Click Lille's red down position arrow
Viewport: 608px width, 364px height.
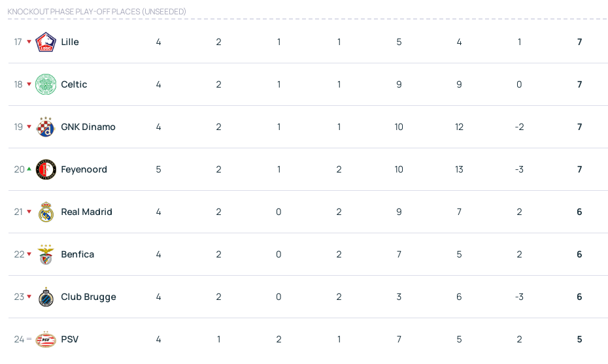point(29,42)
